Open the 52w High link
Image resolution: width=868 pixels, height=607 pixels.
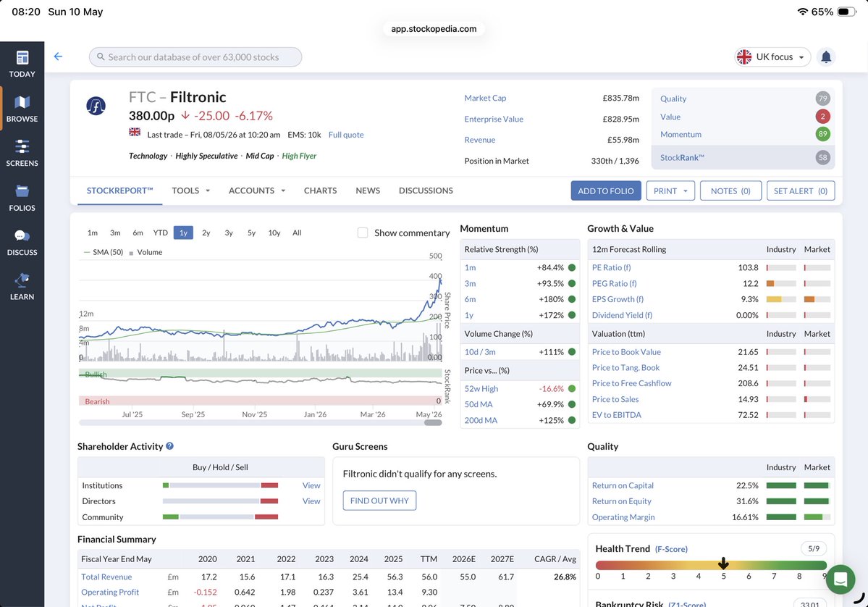pos(481,389)
